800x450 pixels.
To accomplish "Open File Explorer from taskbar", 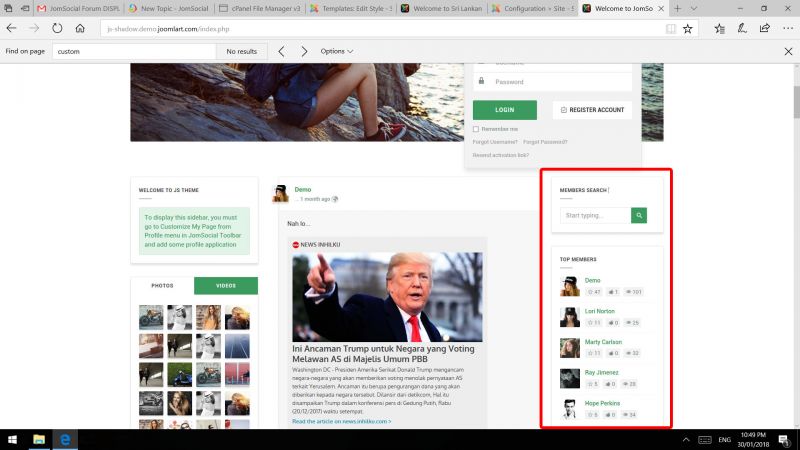I will [39, 439].
